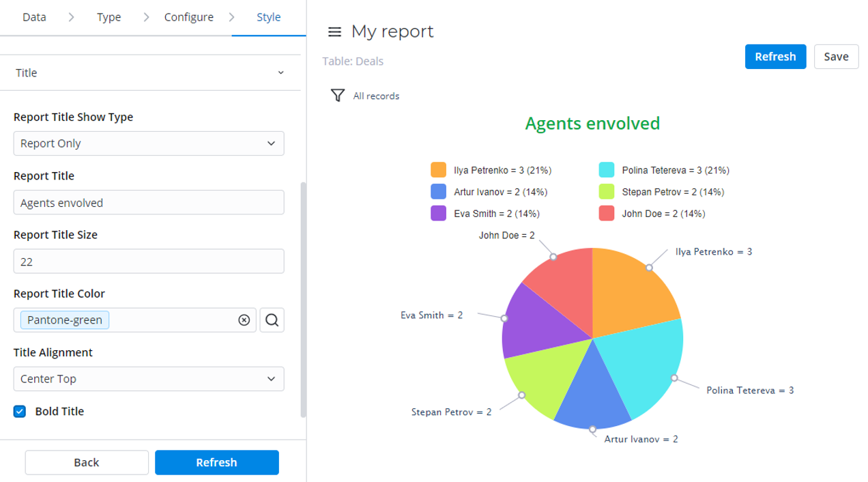Click the filter funnel icon

click(337, 96)
